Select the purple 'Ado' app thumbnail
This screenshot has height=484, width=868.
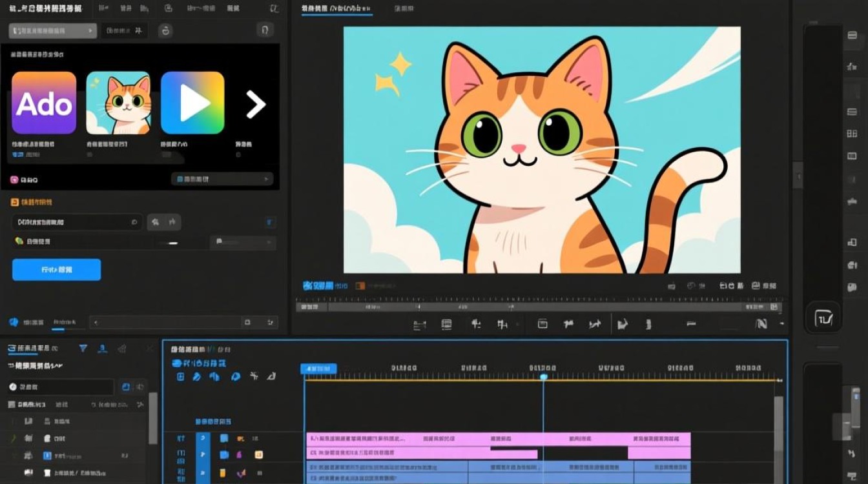coord(44,103)
